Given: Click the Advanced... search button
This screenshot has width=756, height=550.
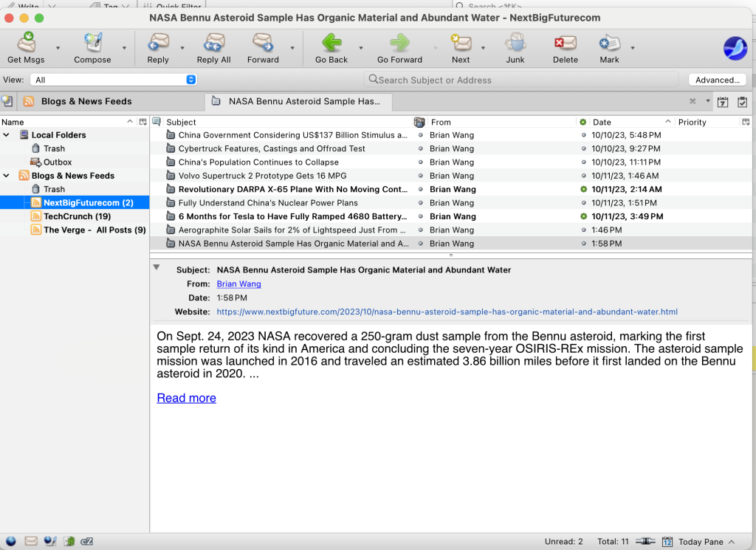Looking at the screenshot, I should tap(717, 80).
